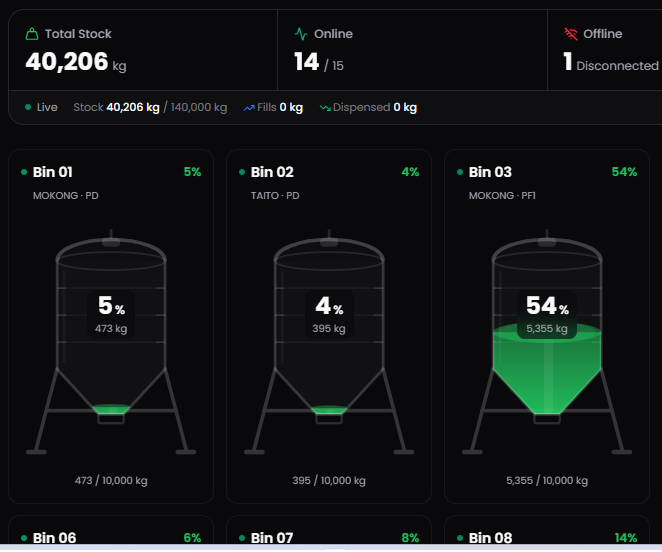
Task: Click the Offline disconnected wifi icon
Action: coord(571,34)
